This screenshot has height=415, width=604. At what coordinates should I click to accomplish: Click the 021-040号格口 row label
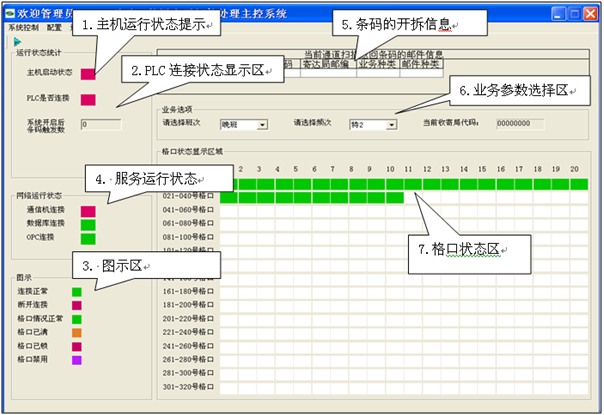click(188, 196)
